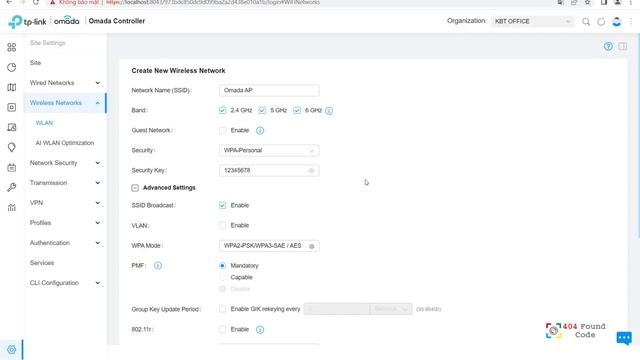Screen dimensions: 640x360
Task: Click the page vertical scrollbar
Action: [x=638, y=135]
